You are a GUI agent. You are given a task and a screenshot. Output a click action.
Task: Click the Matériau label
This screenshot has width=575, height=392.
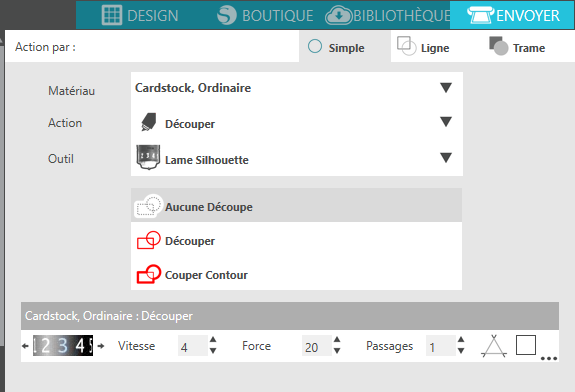click(x=72, y=91)
